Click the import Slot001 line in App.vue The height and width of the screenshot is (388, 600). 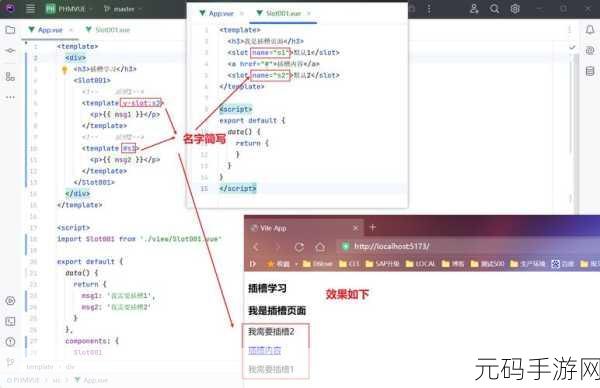click(139, 239)
